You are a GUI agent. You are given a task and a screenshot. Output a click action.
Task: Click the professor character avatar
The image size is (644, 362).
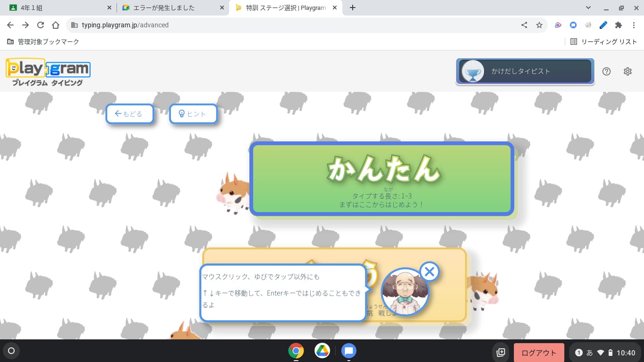[x=405, y=292]
